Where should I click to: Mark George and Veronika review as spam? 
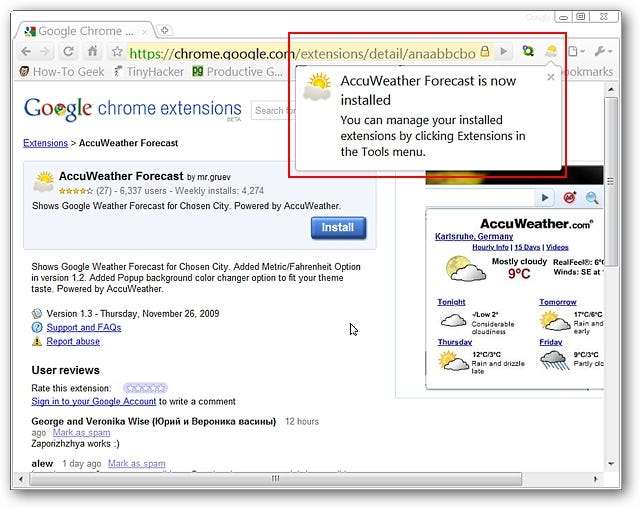tap(81, 433)
